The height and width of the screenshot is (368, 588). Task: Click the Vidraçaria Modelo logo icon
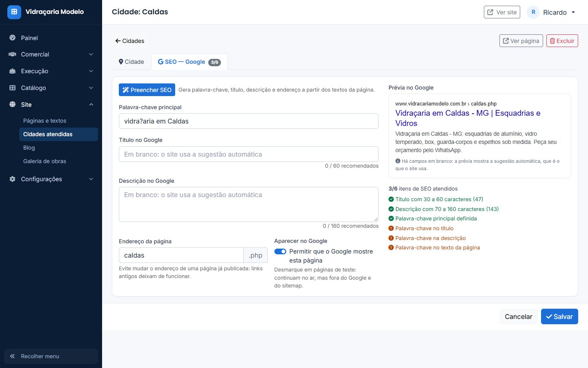tap(14, 12)
